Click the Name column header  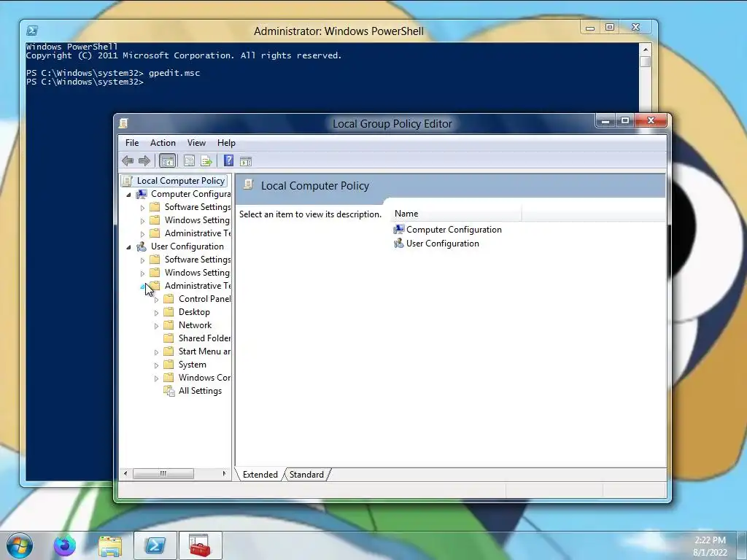point(456,214)
